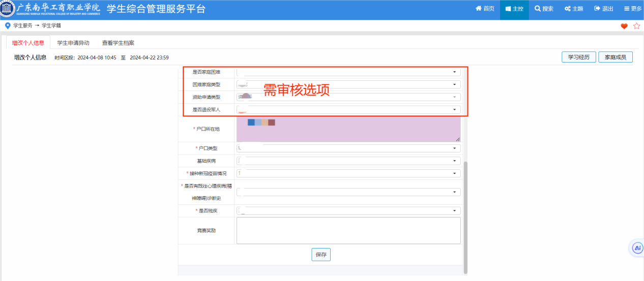Open 主题 theme settings

click(573, 9)
